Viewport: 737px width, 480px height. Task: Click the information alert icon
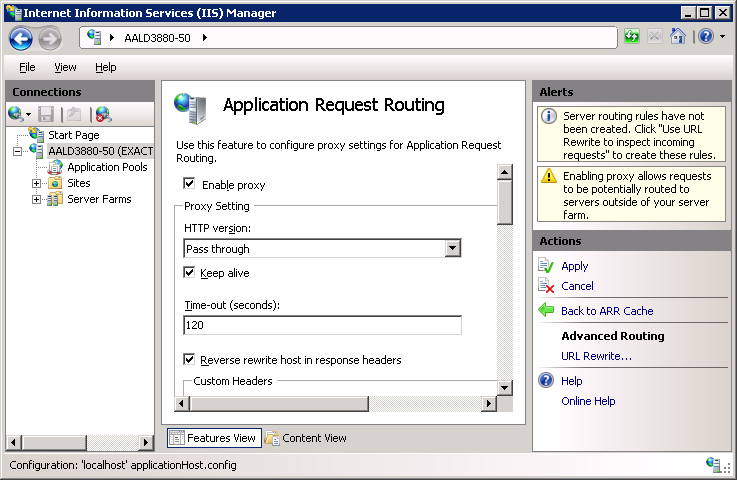pyautogui.click(x=549, y=116)
